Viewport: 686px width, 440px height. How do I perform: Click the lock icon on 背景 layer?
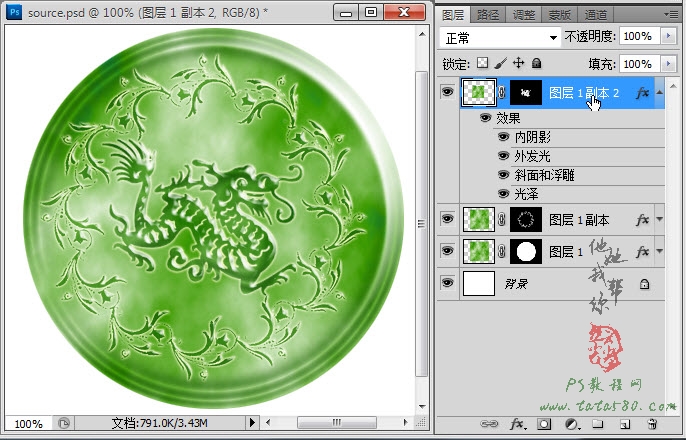pyautogui.click(x=644, y=284)
